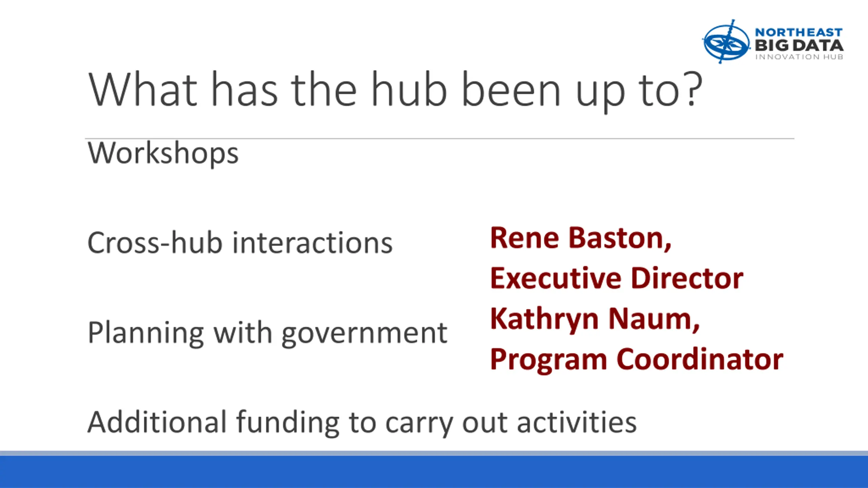Click the word "government" in the planning line

[x=364, y=333]
